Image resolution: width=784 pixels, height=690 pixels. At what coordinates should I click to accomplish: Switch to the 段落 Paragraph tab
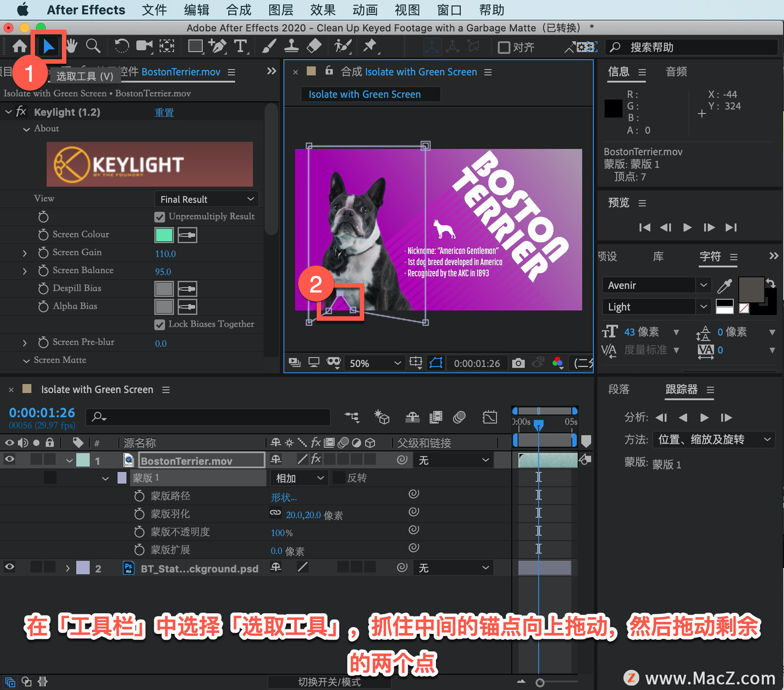[x=619, y=389]
